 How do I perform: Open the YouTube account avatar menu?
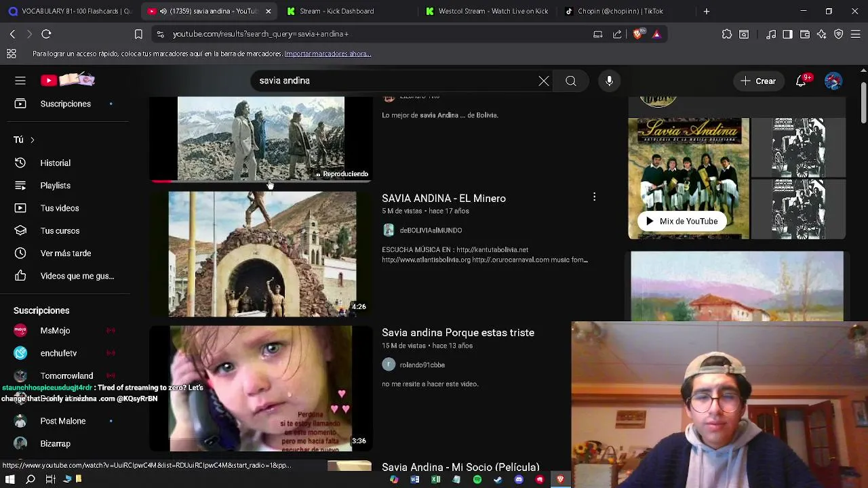tap(833, 81)
